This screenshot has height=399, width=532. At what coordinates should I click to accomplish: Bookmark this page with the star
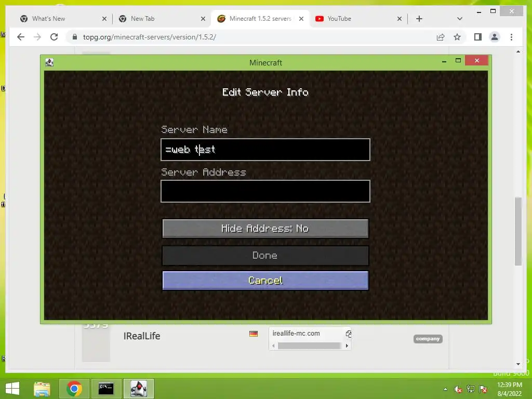[457, 37]
